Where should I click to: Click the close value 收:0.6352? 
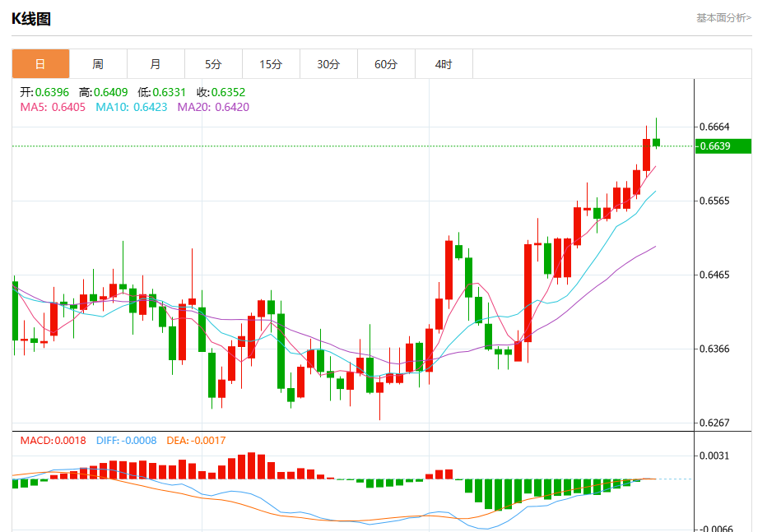(221, 93)
